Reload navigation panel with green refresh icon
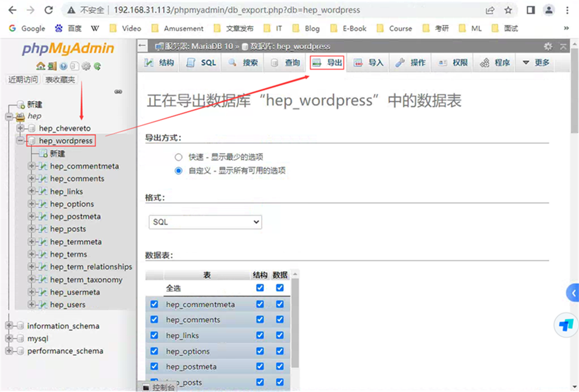The width and height of the screenshot is (579, 392). (x=97, y=66)
